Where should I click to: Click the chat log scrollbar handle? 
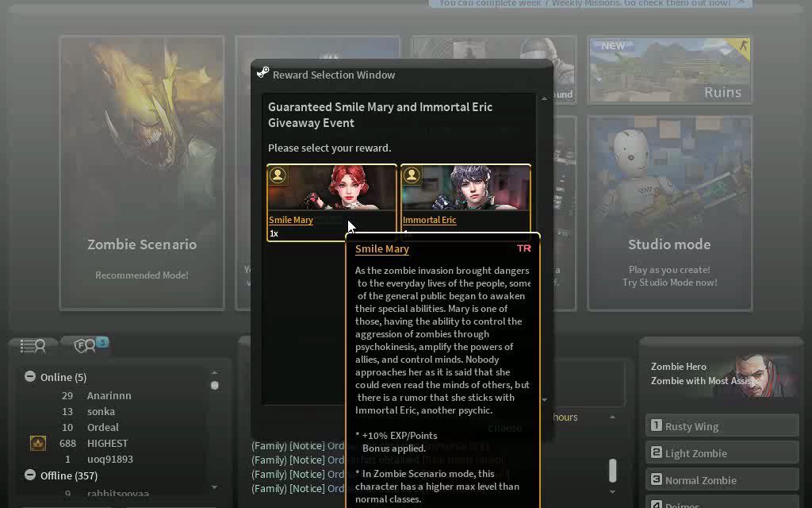(x=613, y=470)
